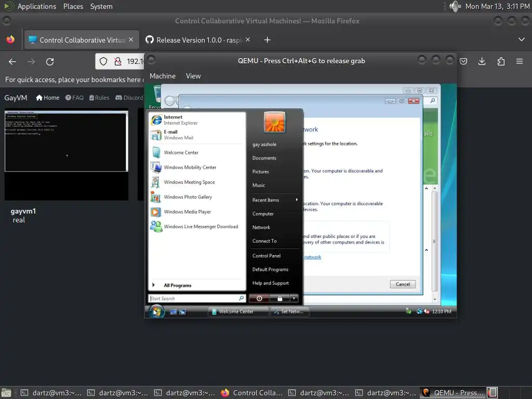Launch Windows Photo Gallery
This screenshot has height=399, width=532.
[x=197, y=197]
